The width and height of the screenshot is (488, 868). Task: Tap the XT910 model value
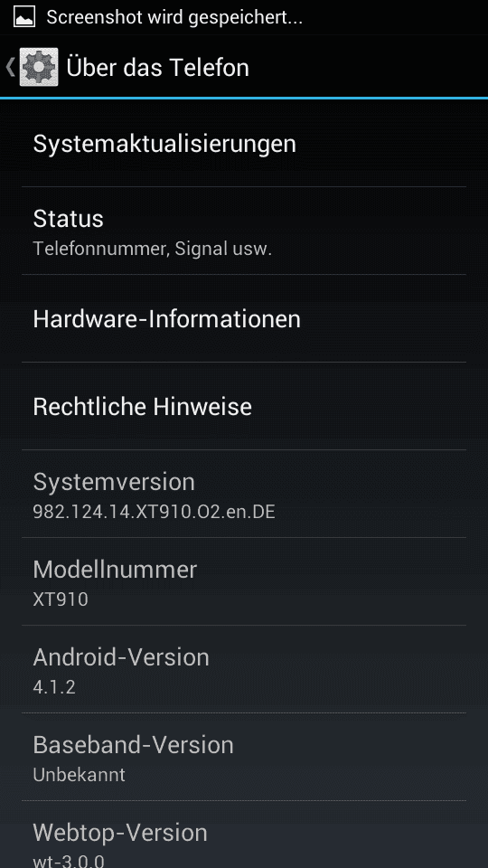tap(61, 599)
